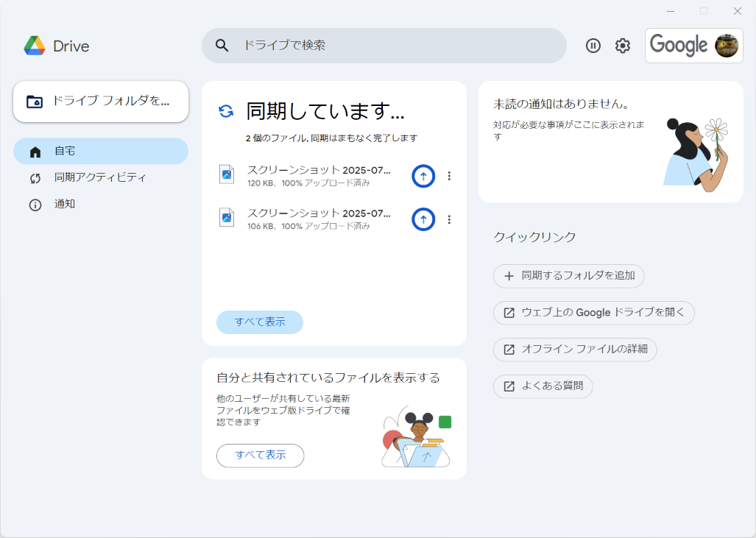756x538 pixels.
Task: Open オフライン ファイルの詳細 quick link
Action: click(575, 350)
